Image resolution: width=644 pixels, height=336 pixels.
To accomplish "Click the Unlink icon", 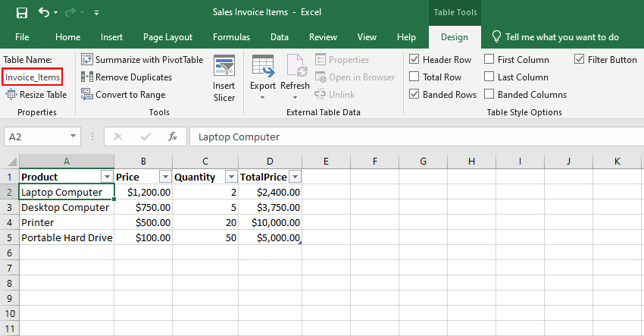I will (x=320, y=94).
